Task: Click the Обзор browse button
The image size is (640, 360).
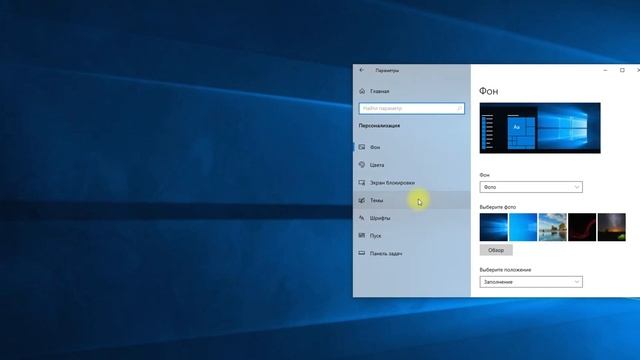Action: (496, 250)
